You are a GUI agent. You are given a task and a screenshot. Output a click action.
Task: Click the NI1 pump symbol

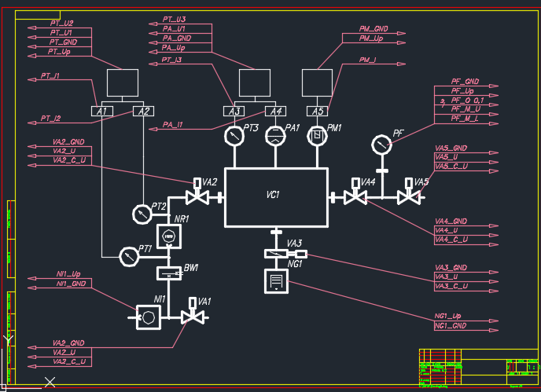(x=149, y=317)
